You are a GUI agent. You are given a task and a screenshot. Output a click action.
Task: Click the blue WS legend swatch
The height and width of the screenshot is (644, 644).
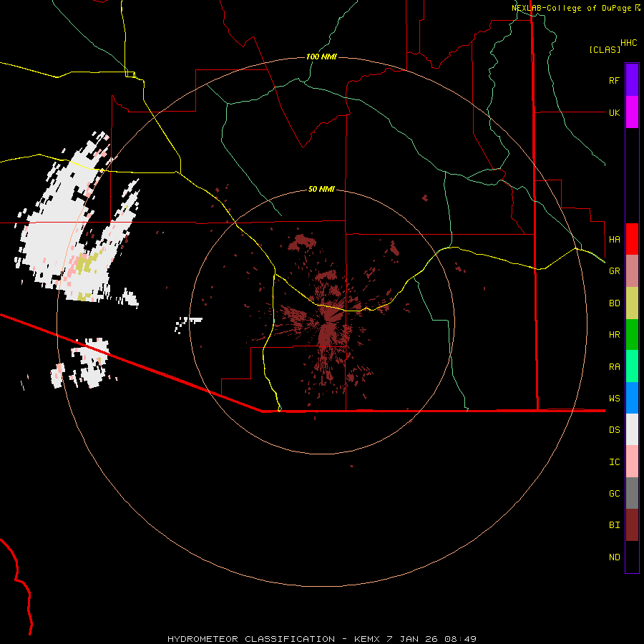click(632, 398)
